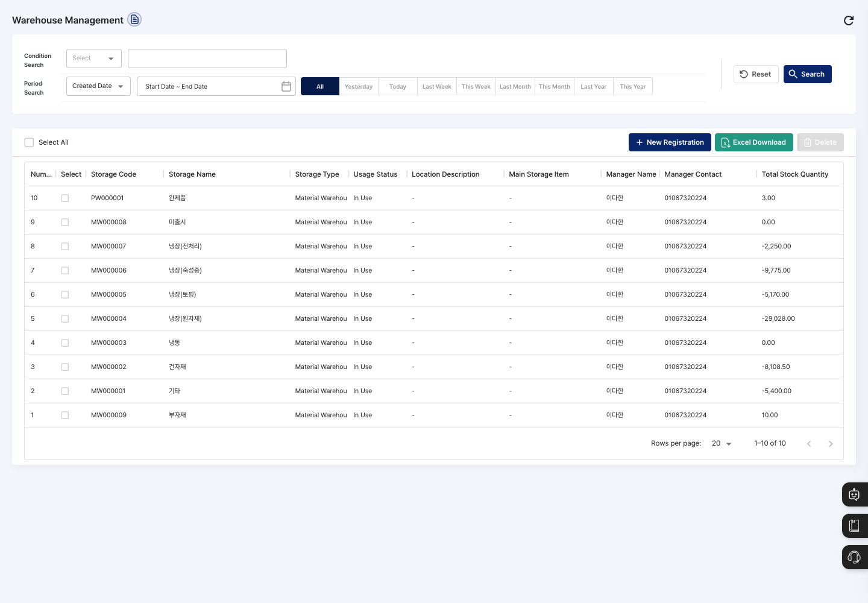Click the refresh icon at top right
Screen dimensions: 868x603
coord(849,21)
